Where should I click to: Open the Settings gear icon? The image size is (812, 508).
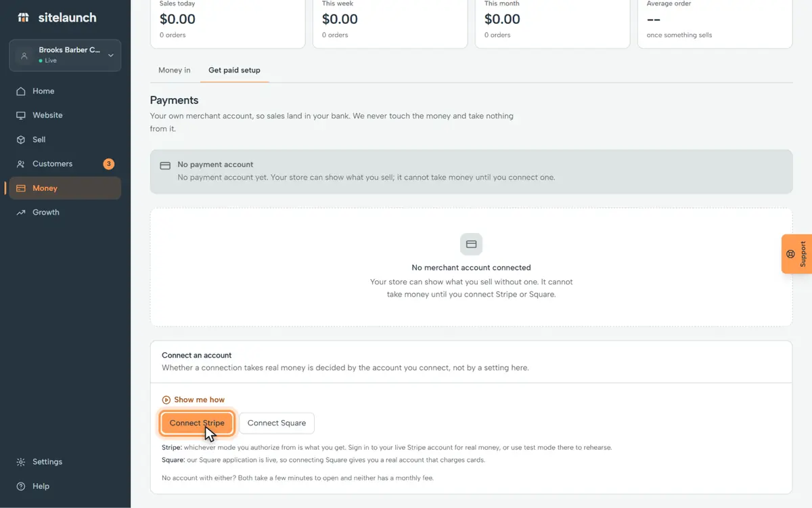coord(21,462)
